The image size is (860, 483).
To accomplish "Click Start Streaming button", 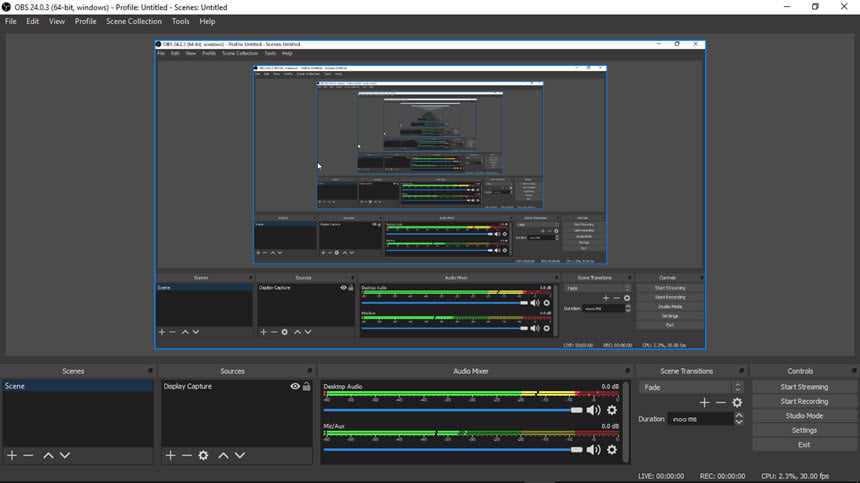I will click(x=804, y=387).
